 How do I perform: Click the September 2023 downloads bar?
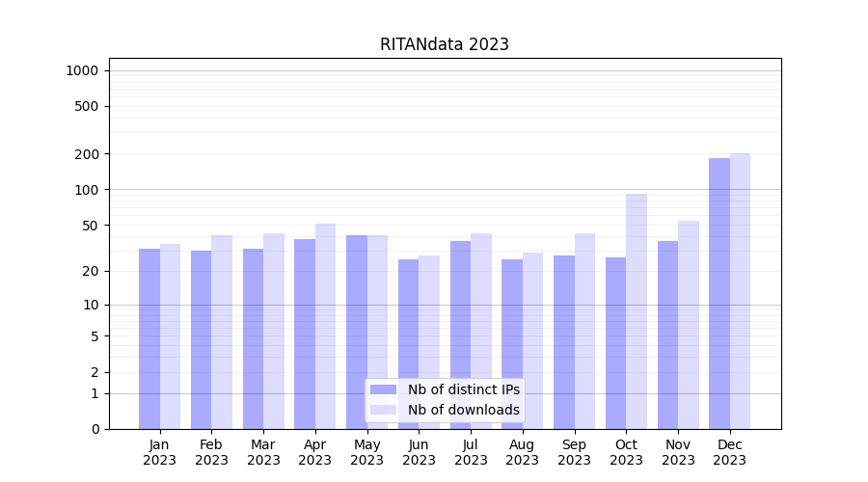[x=584, y=331]
